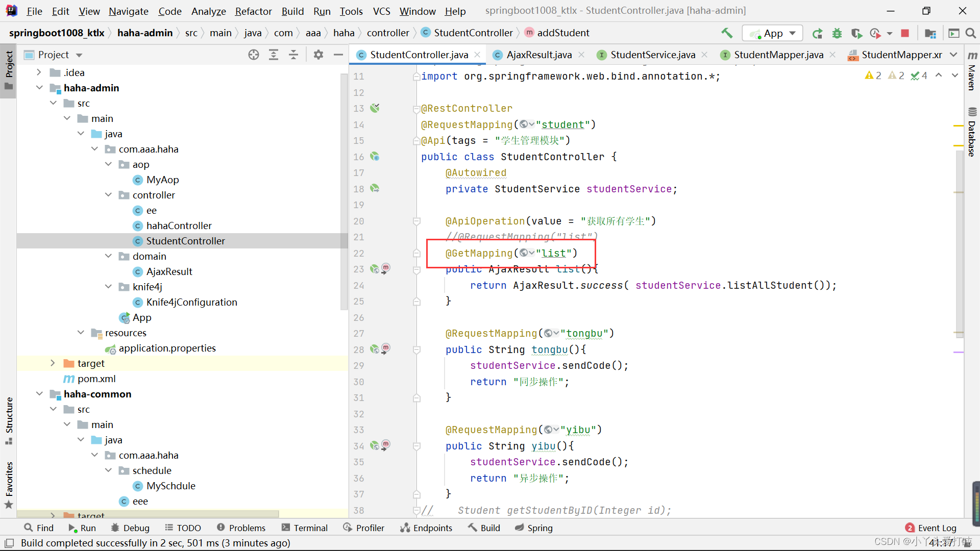Click gutter icon on line 13
This screenshot has height=551, width=980.
point(375,108)
